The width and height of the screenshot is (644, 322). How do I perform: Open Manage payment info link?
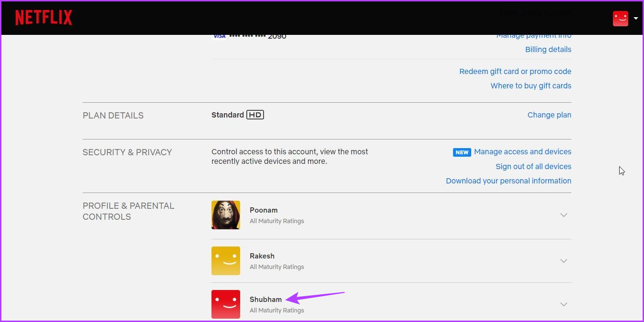tap(534, 35)
